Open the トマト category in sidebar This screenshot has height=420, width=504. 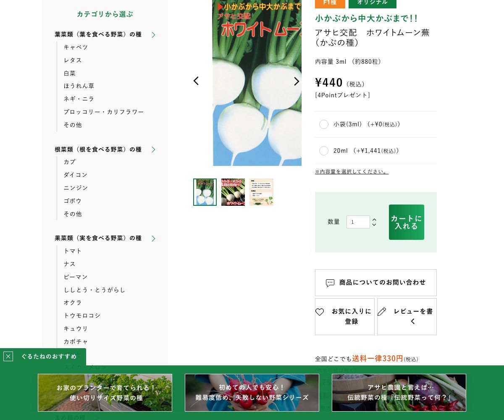pyautogui.click(x=73, y=251)
